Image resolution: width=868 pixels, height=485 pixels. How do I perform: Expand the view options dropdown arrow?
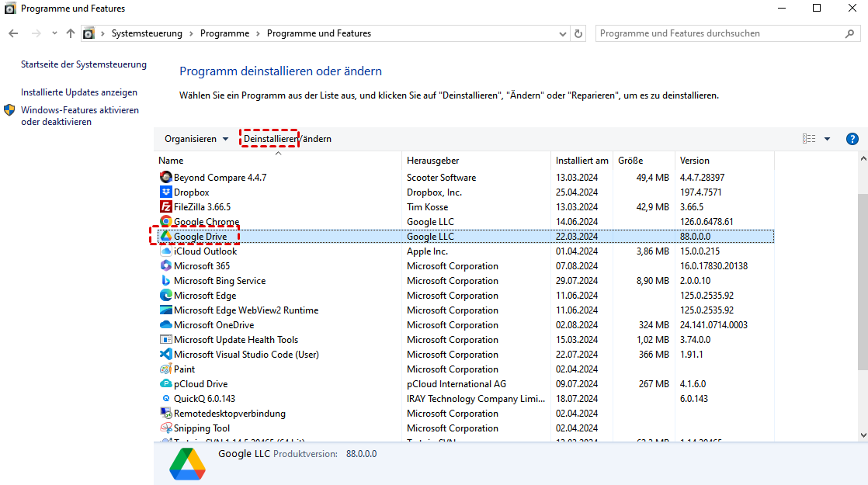tap(827, 139)
